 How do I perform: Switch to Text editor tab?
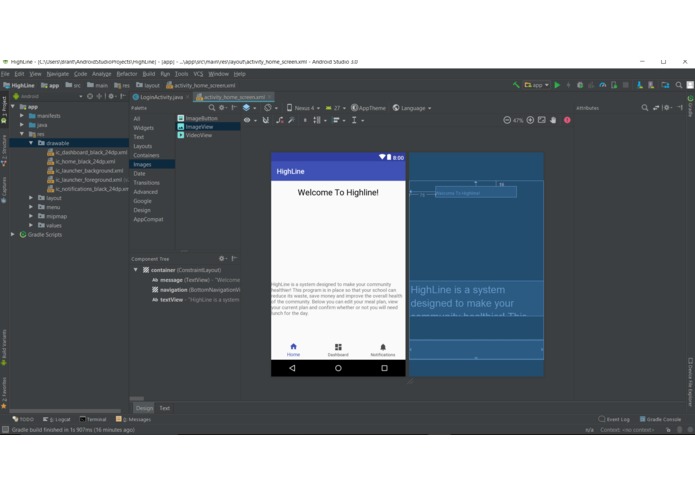point(164,408)
